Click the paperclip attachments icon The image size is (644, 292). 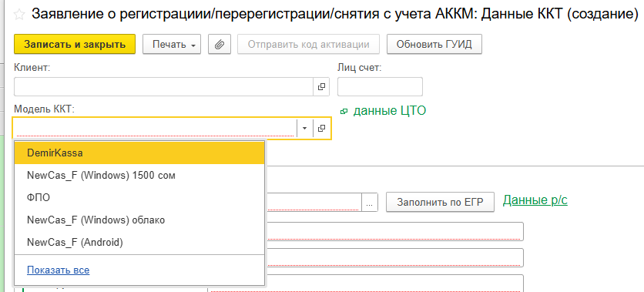coord(220,45)
